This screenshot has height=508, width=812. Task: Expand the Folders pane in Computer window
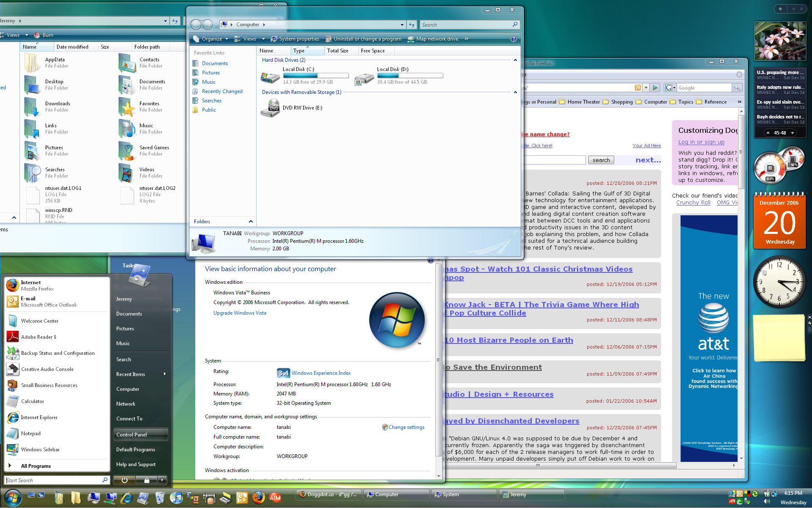click(x=250, y=222)
